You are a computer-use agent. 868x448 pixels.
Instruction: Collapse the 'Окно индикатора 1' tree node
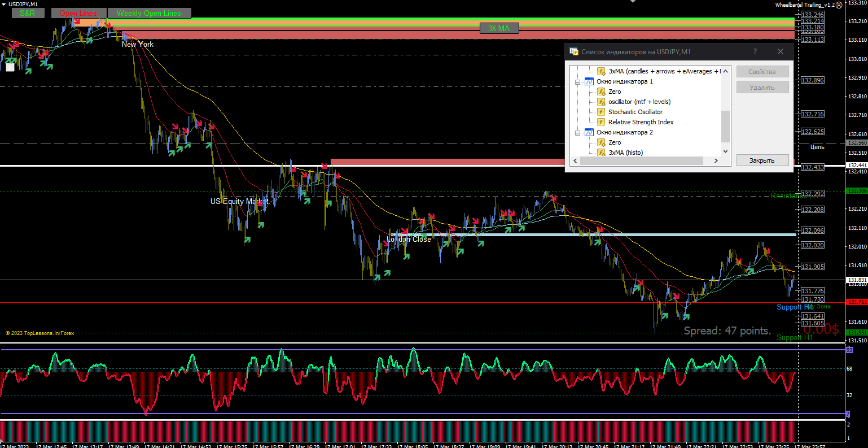pyautogui.click(x=578, y=82)
